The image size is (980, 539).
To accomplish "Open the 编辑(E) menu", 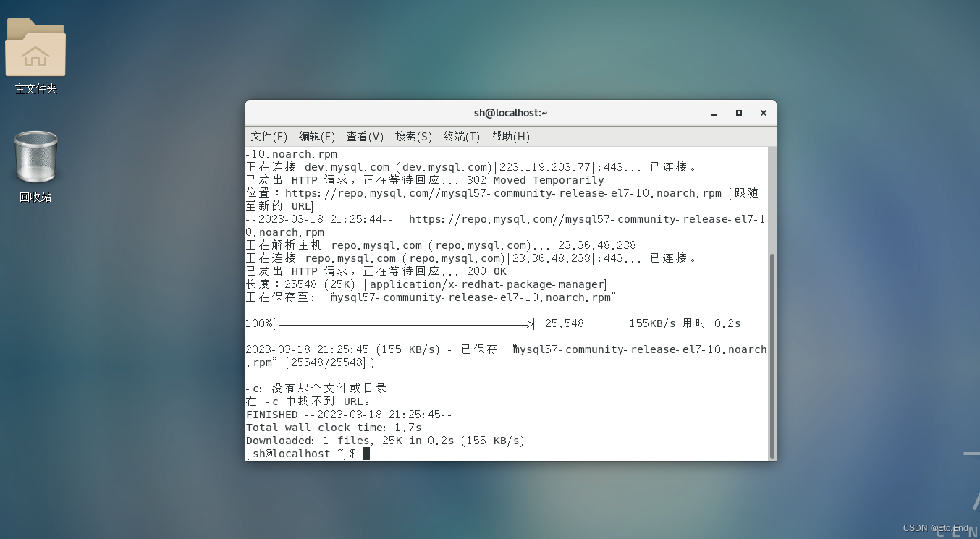I will pyautogui.click(x=317, y=136).
